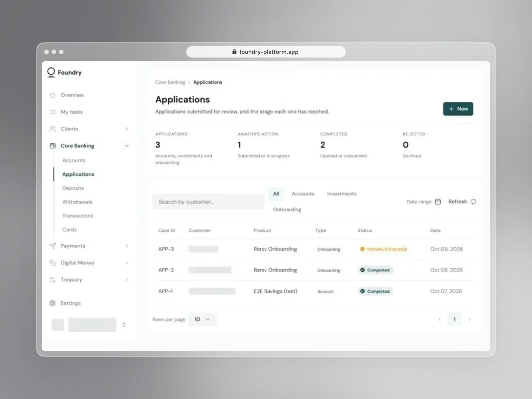Collapse the Core Banking section chevron
The width and height of the screenshot is (532, 399).
coord(127,146)
